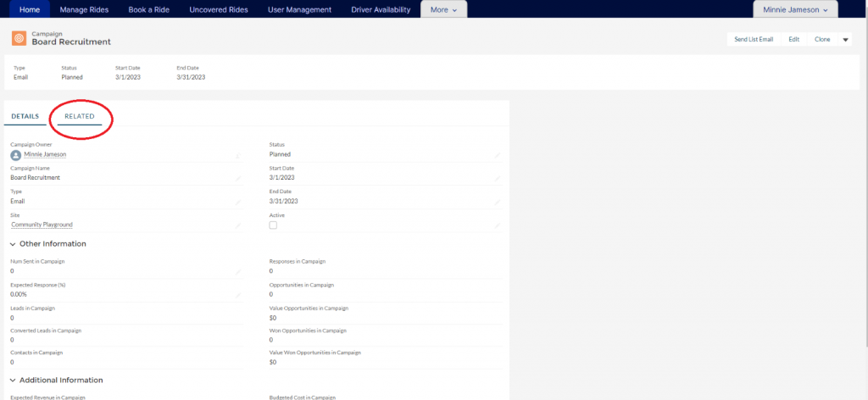Collapse the Other Information section
868x400 pixels.
14,244
